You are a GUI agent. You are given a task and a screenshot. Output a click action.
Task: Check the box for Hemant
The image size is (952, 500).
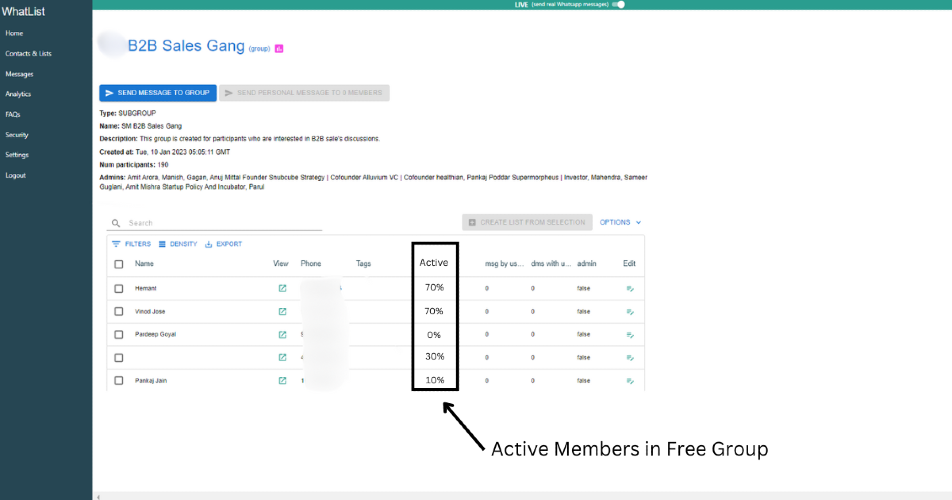pyautogui.click(x=119, y=289)
